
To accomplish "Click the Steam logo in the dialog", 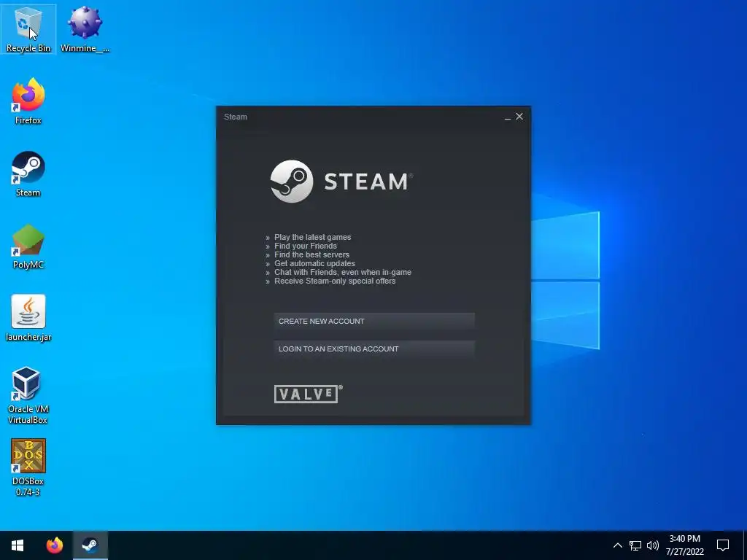I will 341,182.
